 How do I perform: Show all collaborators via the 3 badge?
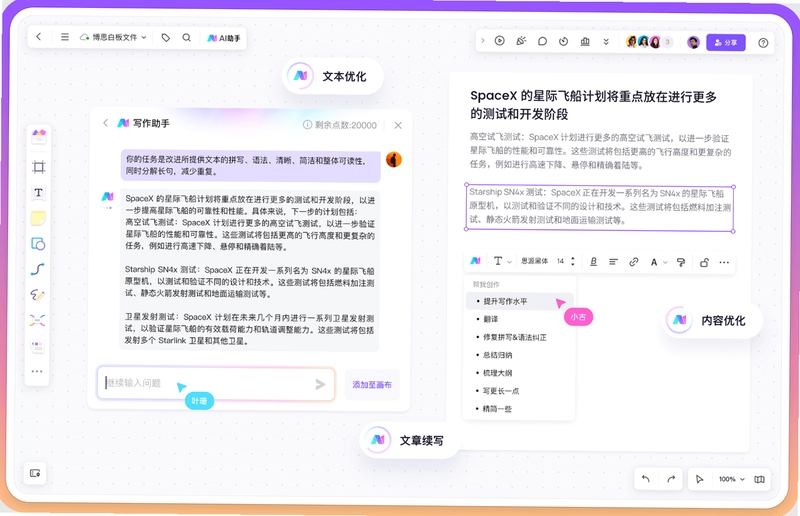coord(667,42)
